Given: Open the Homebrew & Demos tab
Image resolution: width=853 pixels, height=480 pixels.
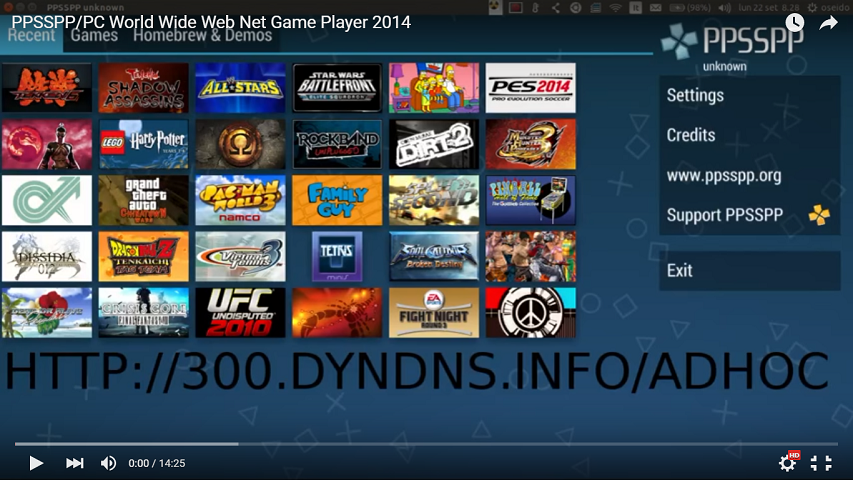Looking at the screenshot, I should pyautogui.click(x=202, y=36).
